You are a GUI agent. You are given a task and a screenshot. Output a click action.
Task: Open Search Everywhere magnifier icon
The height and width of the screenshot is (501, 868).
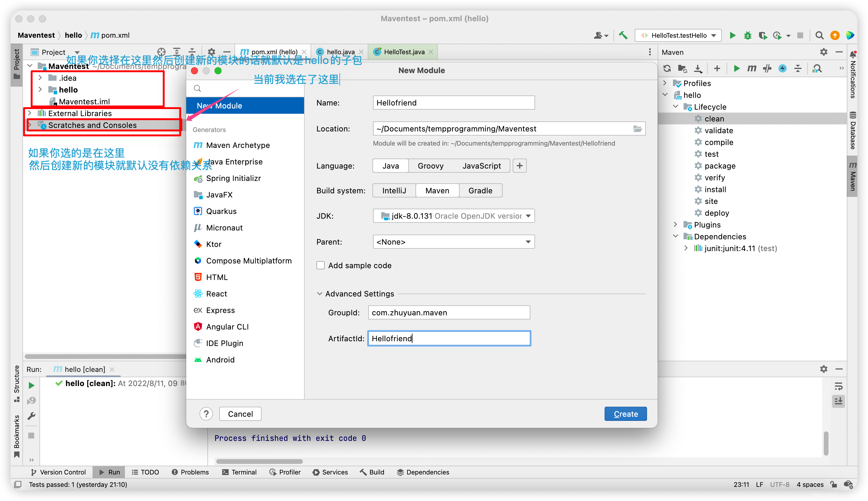tap(819, 35)
